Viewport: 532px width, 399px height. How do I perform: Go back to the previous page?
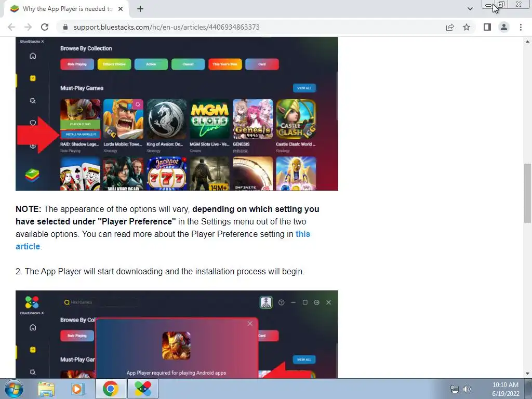(x=11, y=27)
